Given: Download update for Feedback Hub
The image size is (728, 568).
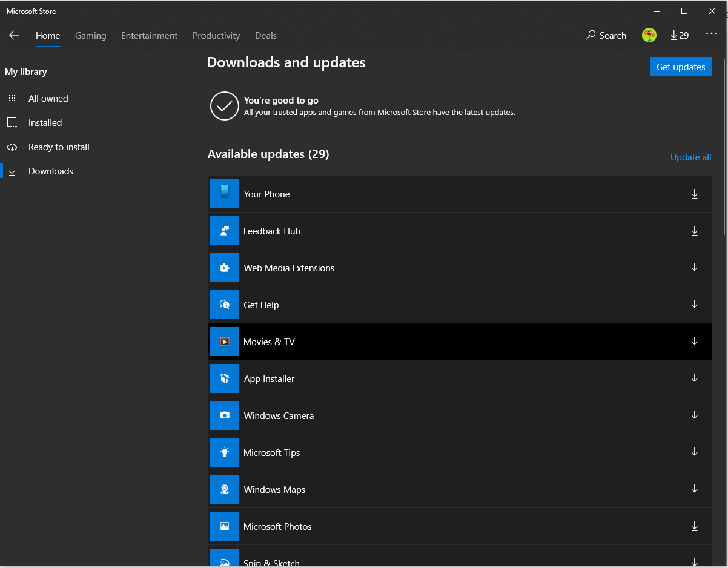Looking at the screenshot, I should [695, 231].
